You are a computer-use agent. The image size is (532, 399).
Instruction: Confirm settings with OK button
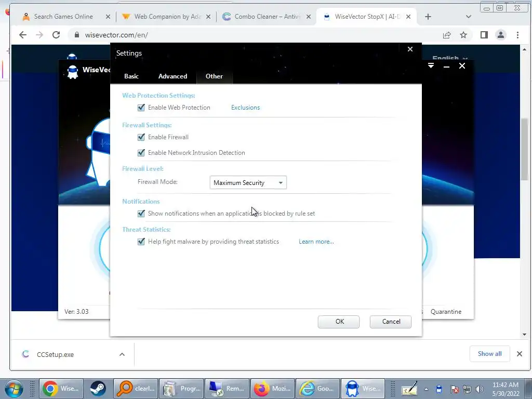pos(339,322)
